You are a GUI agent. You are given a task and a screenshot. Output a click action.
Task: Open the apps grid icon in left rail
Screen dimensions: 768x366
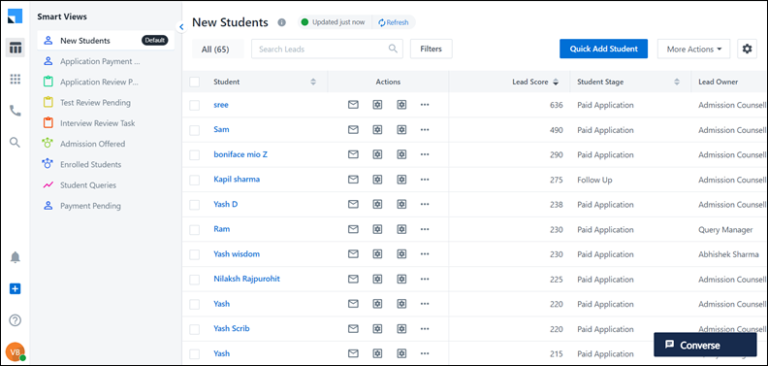[x=15, y=79]
